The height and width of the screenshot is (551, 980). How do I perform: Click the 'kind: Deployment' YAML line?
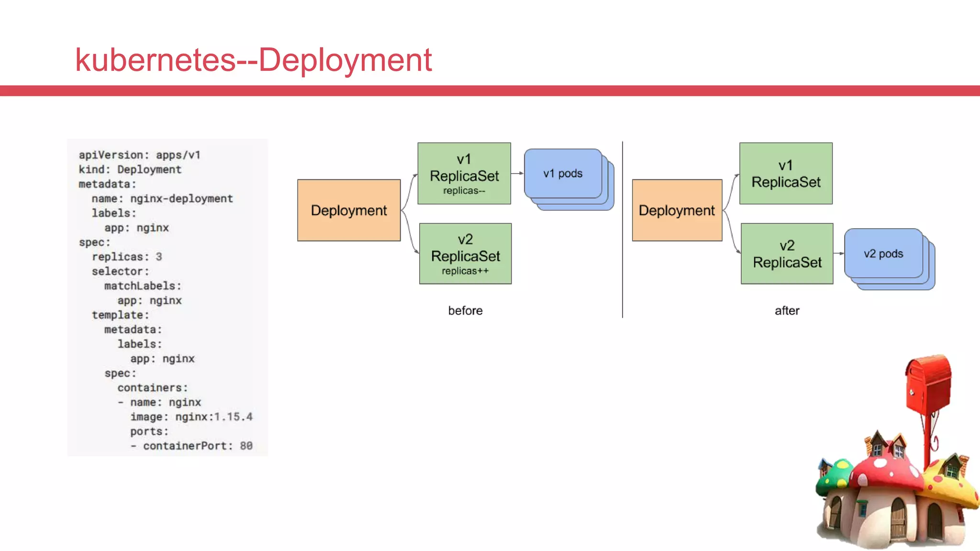pyautogui.click(x=130, y=170)
